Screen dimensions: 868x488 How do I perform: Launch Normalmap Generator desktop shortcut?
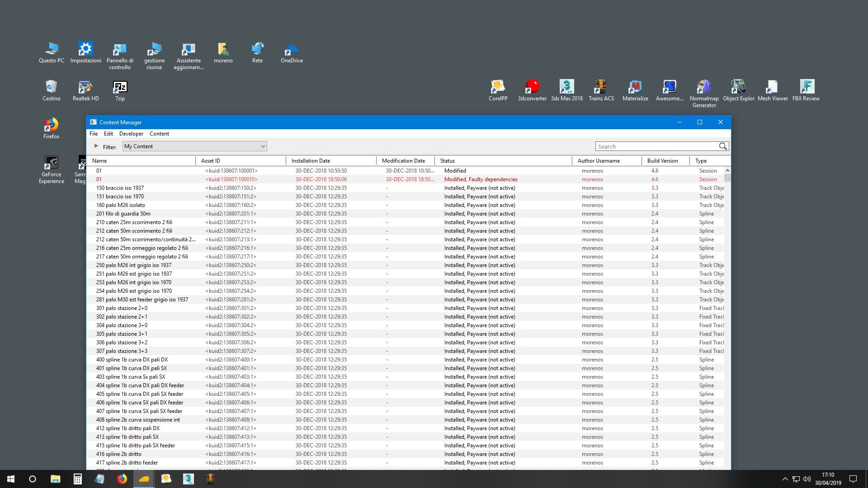click(x=704, y=94)
